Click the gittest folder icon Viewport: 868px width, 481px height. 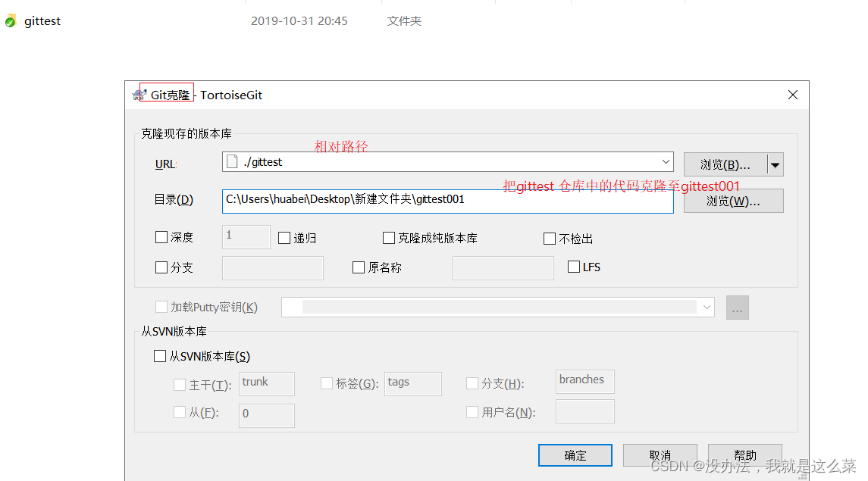(11, 21)
